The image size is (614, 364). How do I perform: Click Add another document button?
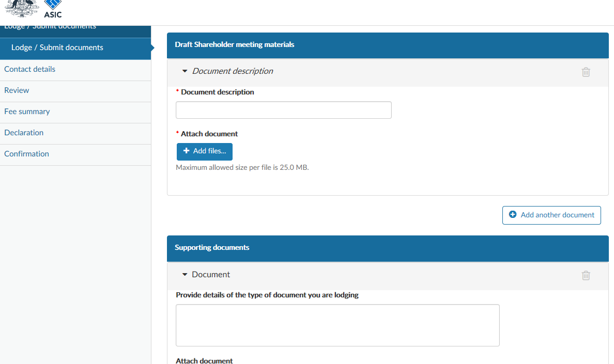click(551, 215)
